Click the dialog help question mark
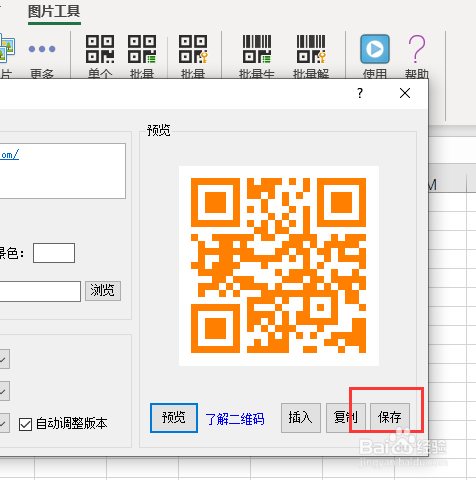Screen dimensions: 476x480 360,93
